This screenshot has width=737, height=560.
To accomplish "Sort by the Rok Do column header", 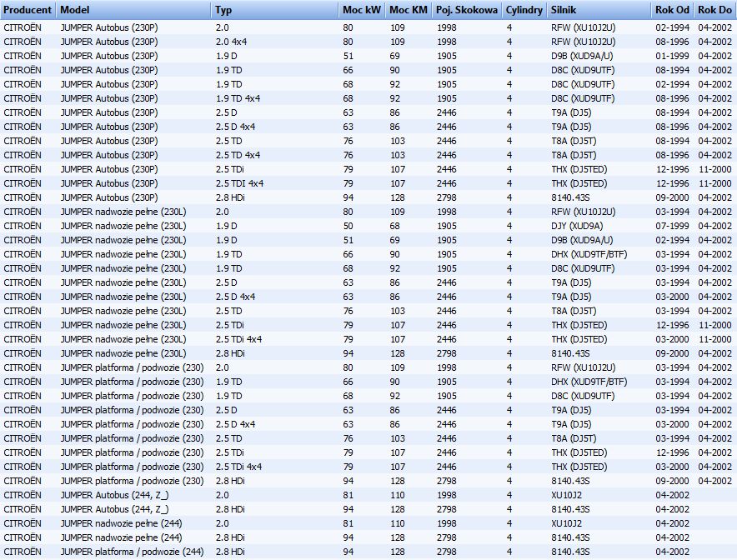I will point(715,10).
